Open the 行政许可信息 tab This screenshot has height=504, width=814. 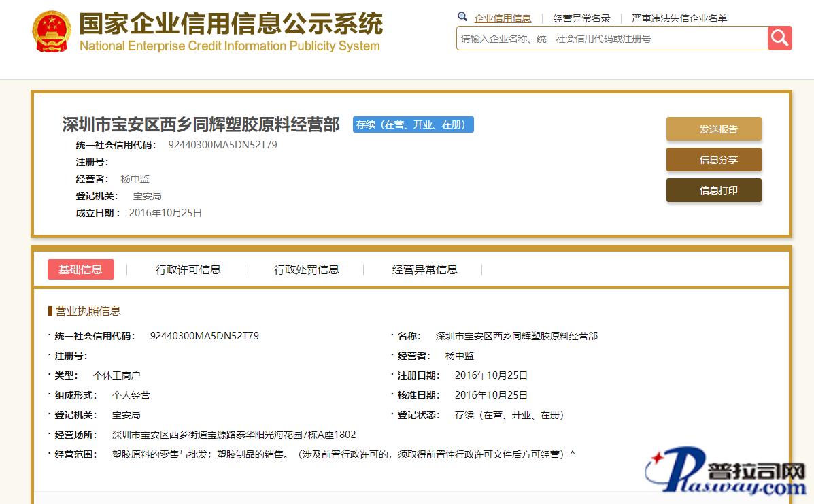click(188, 269)
